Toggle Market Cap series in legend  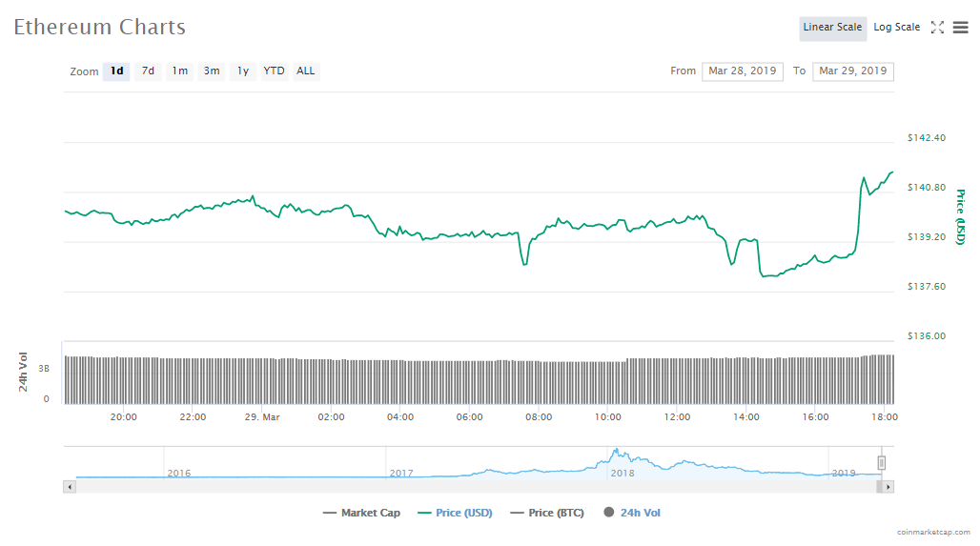362,513
